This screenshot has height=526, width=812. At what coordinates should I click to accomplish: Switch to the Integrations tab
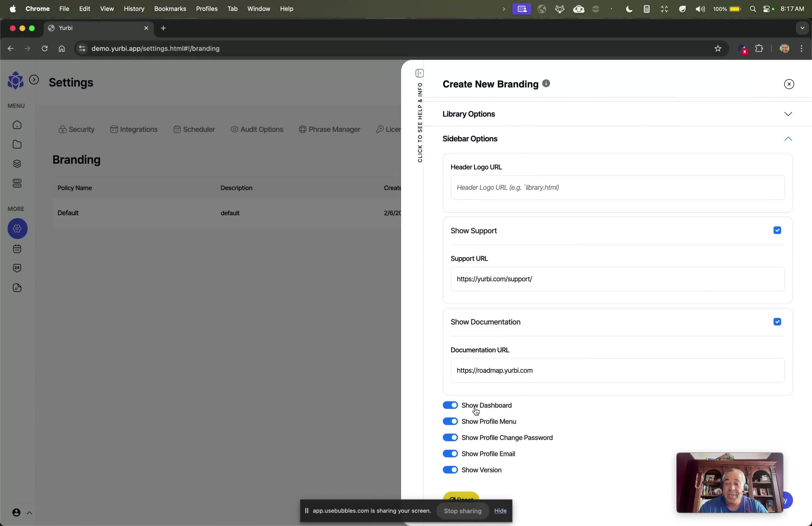[134, 130]
